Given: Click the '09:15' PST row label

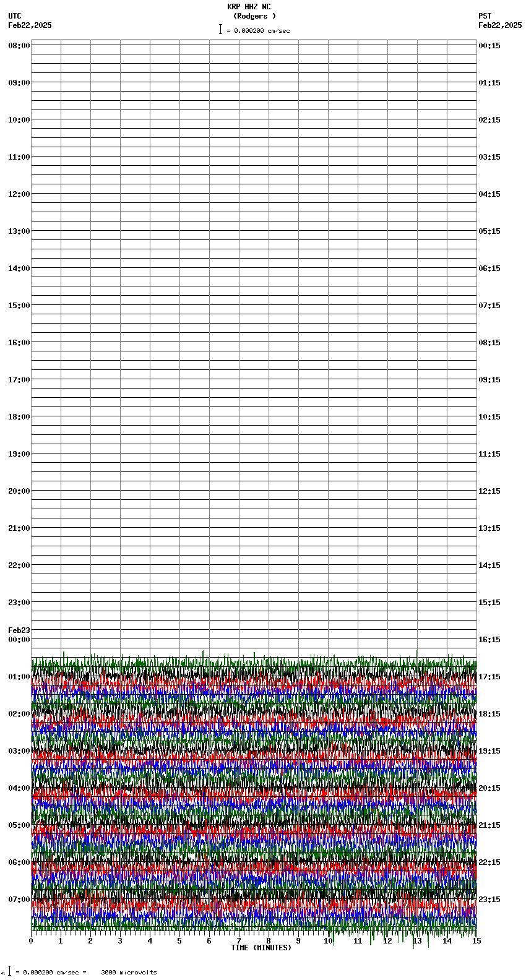Looking at the screenshot, I should (x=489, y=380).
